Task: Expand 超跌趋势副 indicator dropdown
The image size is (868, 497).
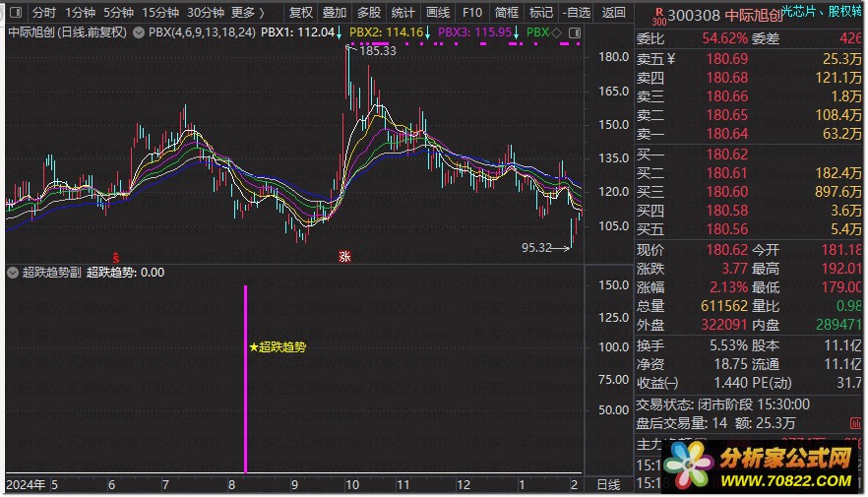Action: tap(13, 273)
